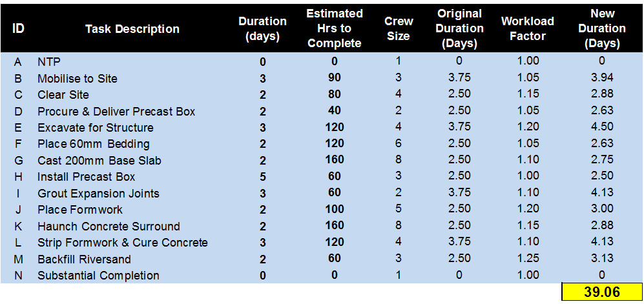This screenshot has height=304, width=644.
Task: Select the ID column header
Action: point(19,29)
